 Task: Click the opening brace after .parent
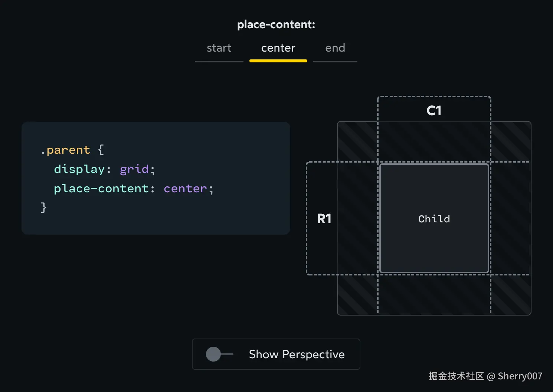coord(101,150)
